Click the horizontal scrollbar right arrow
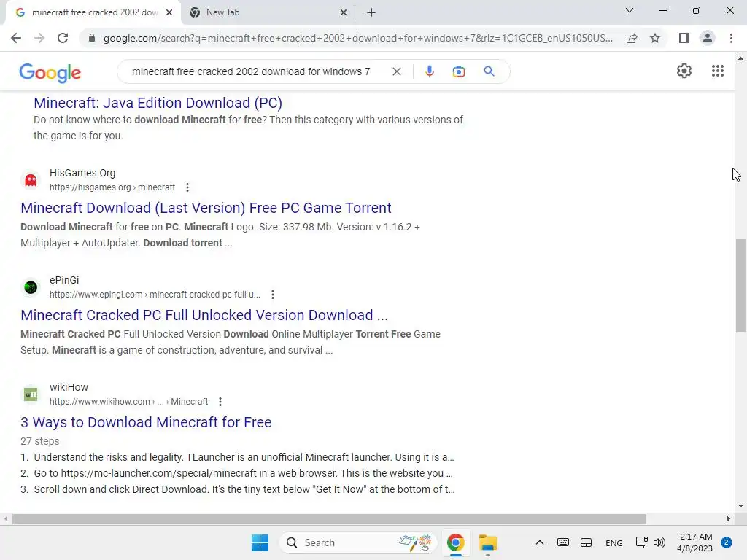This screenshot has height=560, width=747. tap(729, 518)
